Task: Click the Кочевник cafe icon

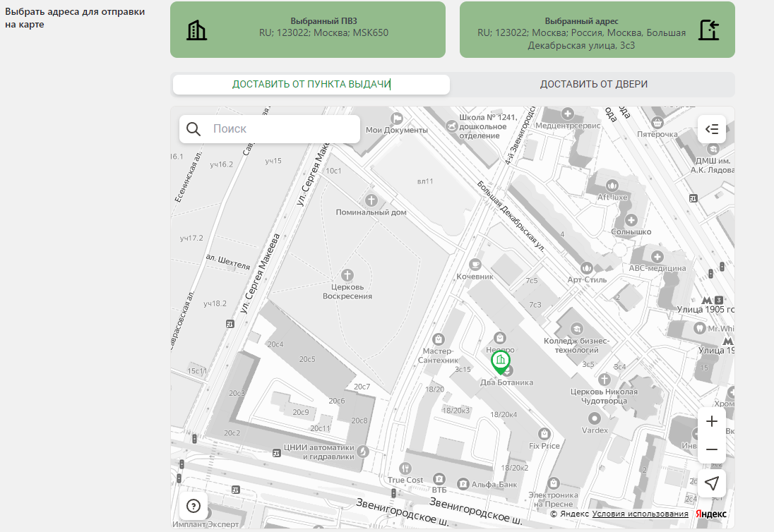Action: pos(475,265)
